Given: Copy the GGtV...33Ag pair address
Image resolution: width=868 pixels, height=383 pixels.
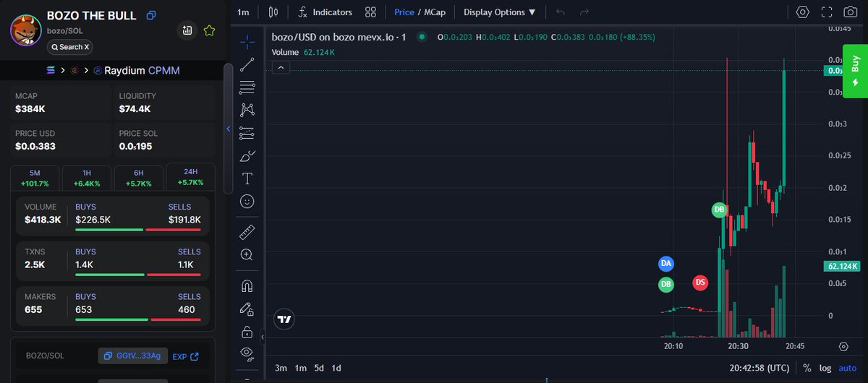Looking at the screenshot, I should 133,356.
